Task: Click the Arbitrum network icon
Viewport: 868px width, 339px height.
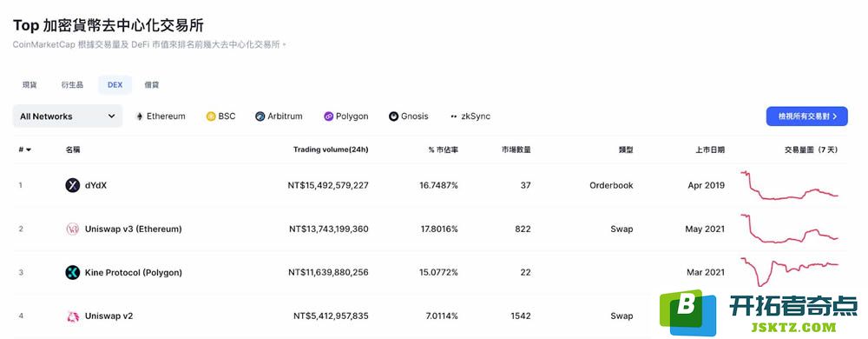Action: coord(260,116)
